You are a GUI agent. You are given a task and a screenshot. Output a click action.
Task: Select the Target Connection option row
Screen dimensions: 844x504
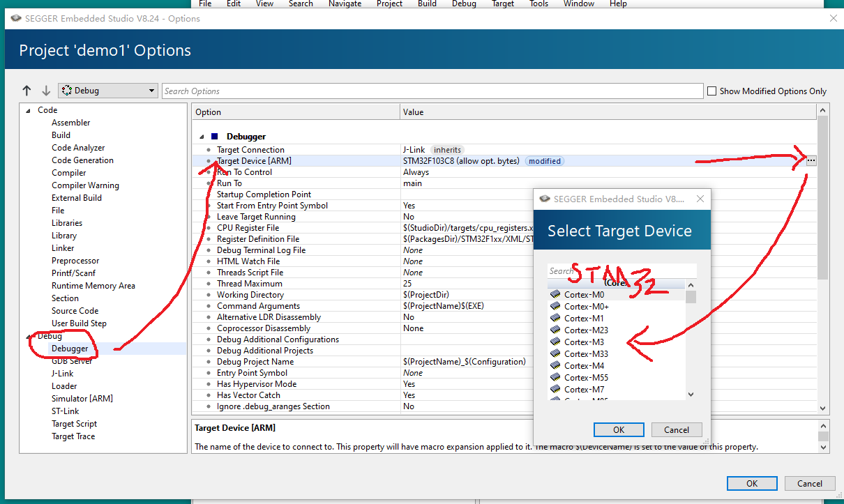tap(504, 150)
